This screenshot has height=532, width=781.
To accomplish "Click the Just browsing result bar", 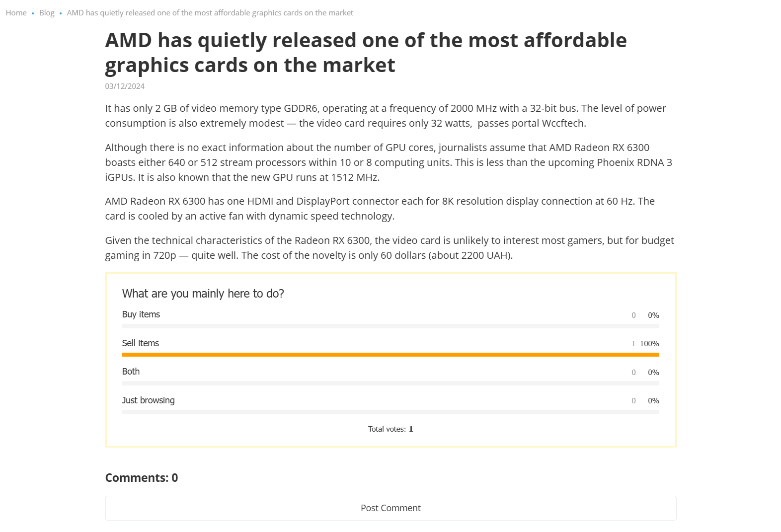I will 390,412.
